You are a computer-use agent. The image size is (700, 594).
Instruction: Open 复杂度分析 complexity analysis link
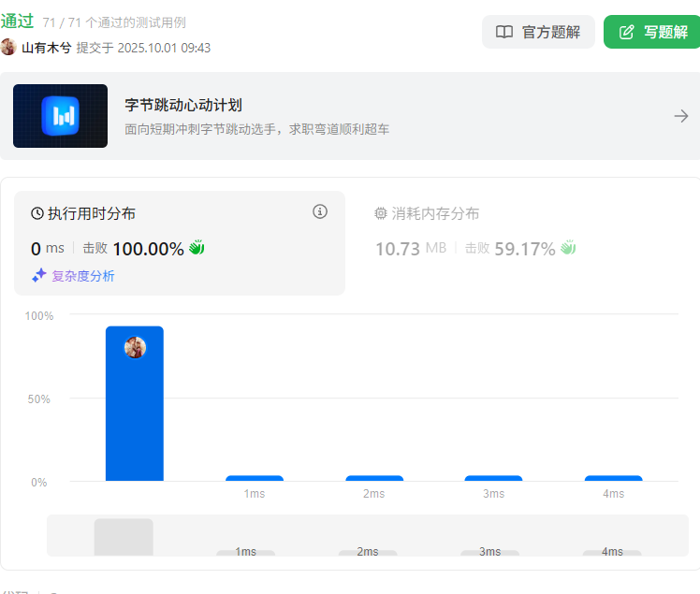coord(82,276)
